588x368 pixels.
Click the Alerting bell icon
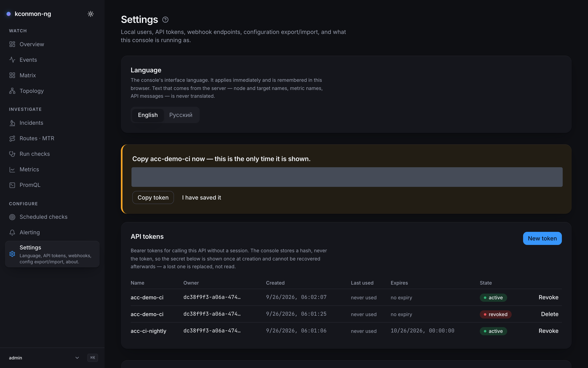point(12,233)
